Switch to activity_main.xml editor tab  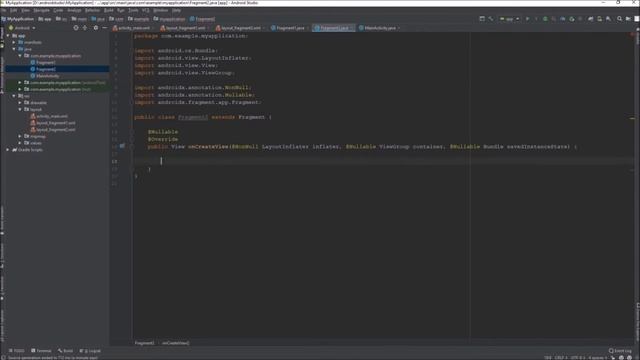(x=131, y=28)
